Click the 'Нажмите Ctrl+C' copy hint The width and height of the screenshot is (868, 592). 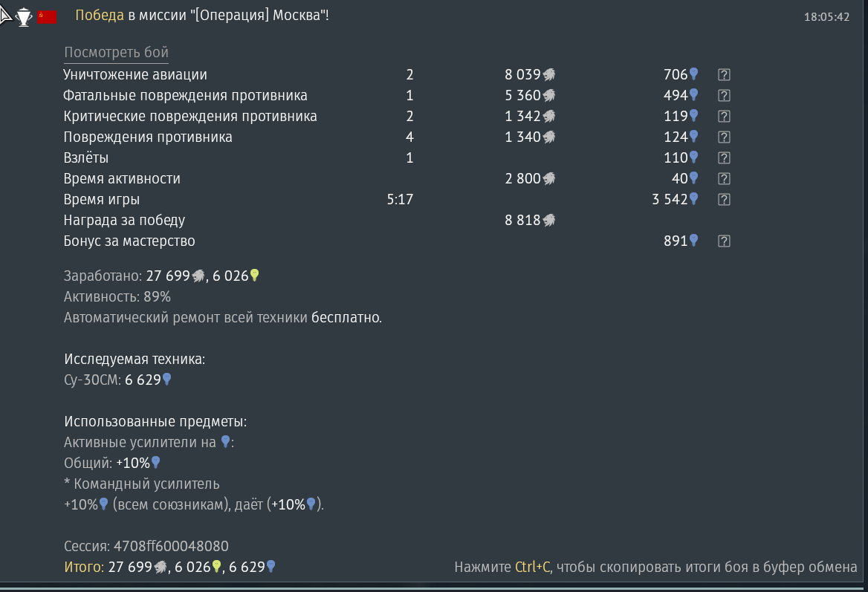click(655, 567)
